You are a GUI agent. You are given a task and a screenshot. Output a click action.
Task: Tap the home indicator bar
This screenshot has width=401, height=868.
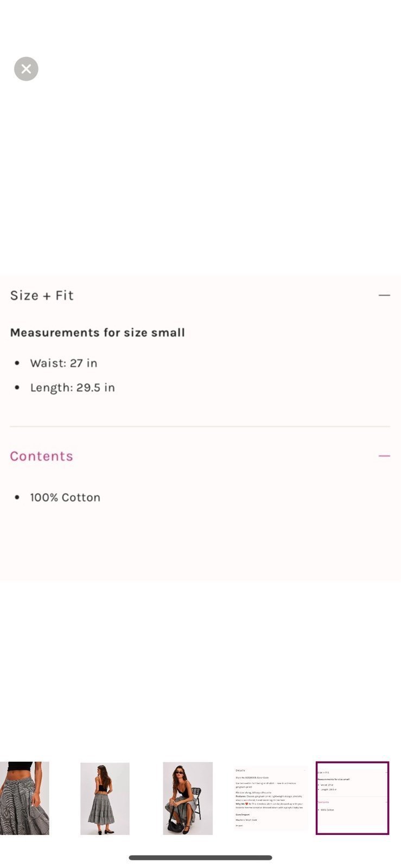pyautogui.click(x=200, y=858)
